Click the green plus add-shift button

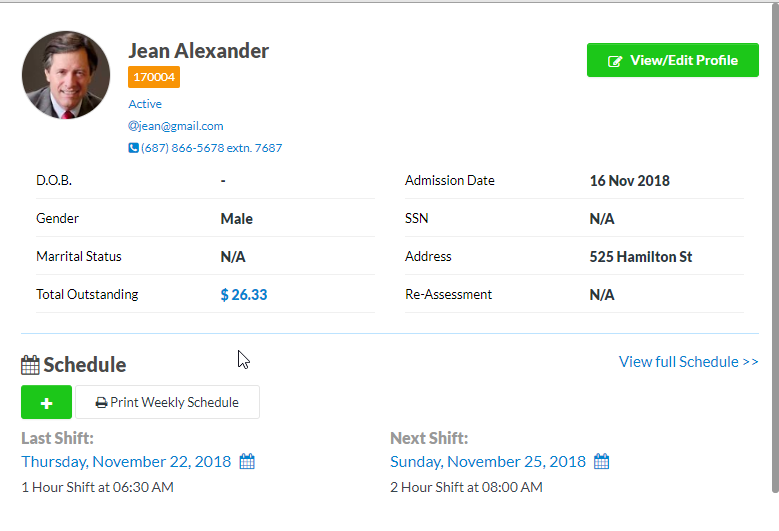pos(46,402)
